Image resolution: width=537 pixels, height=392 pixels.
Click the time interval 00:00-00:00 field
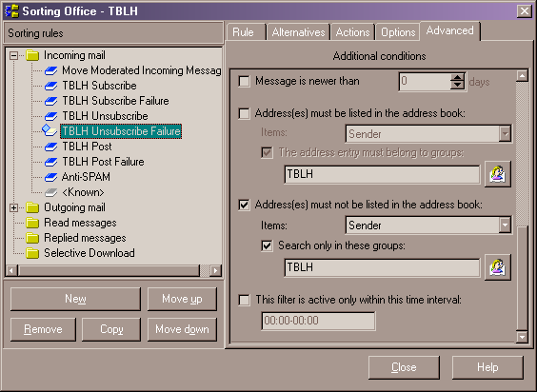pyautogui.click(x=318, y=321)
